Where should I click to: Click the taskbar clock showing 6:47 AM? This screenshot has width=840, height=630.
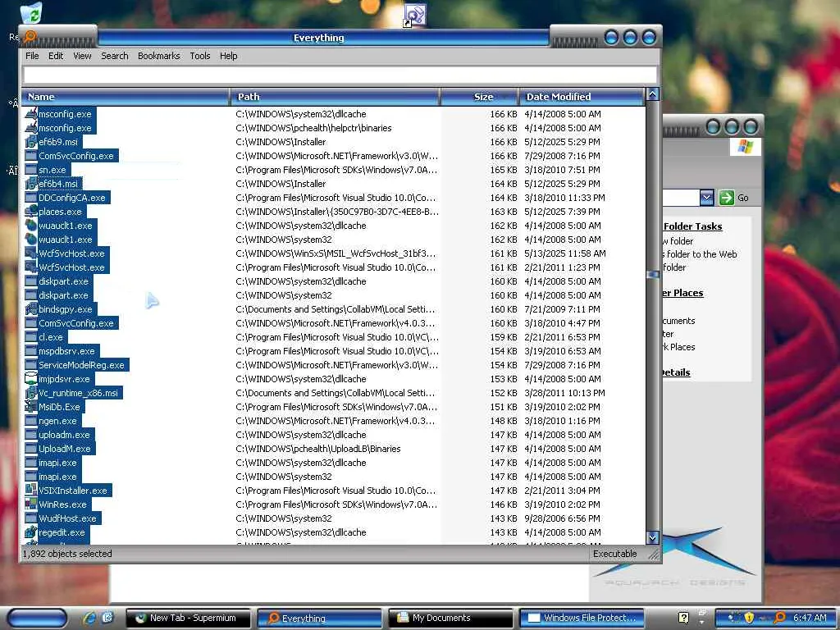tap(810, 618)
